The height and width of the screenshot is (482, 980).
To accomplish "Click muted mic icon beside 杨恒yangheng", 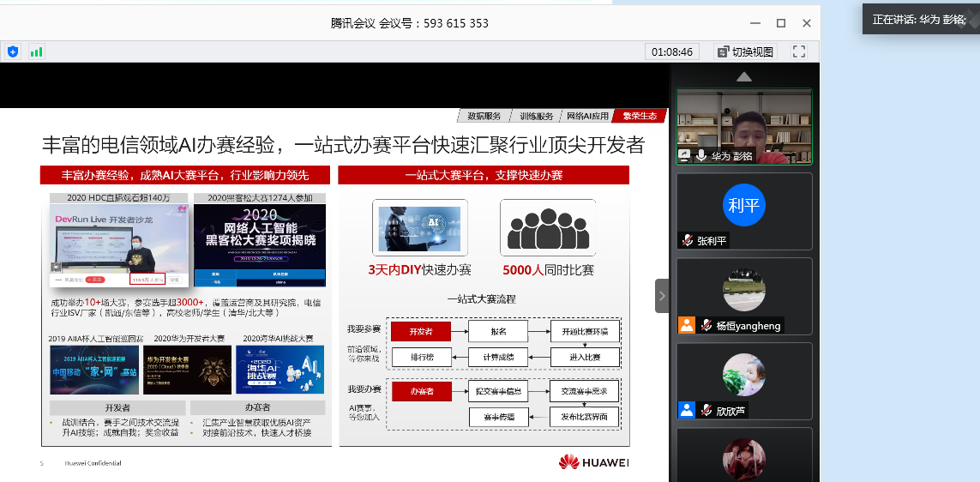I will click(705, 325).
